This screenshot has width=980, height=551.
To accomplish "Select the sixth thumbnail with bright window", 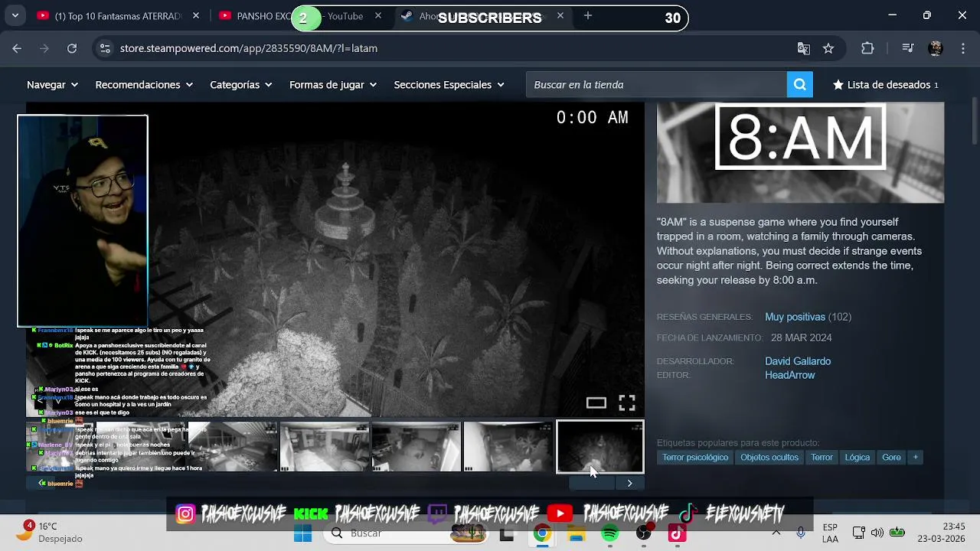I will pyautogui.click(x=508, y=447).
